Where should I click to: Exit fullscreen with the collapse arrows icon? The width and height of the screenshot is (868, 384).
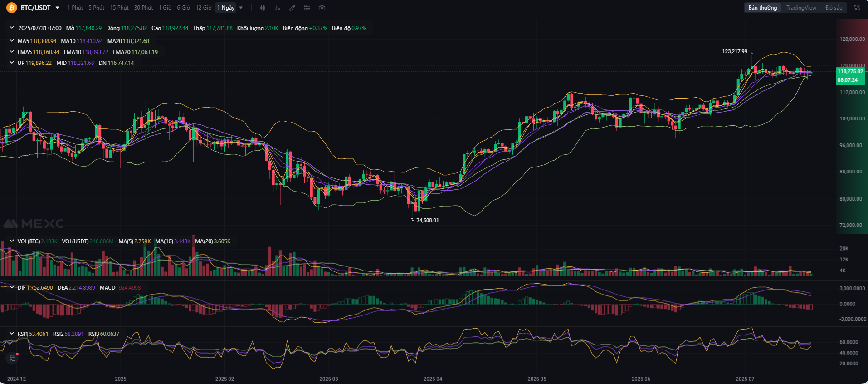(x=857, y=8)
